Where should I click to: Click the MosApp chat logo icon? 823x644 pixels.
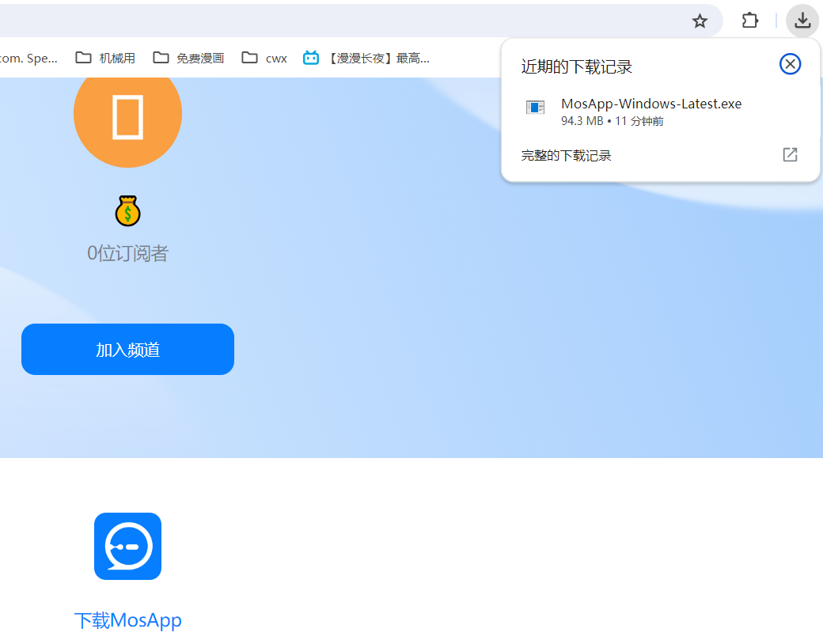coord(127,547)
